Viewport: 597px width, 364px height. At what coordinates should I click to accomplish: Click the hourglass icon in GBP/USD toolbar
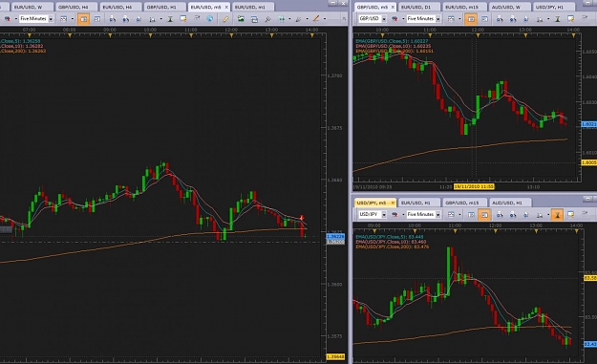[x=558, y=19]
